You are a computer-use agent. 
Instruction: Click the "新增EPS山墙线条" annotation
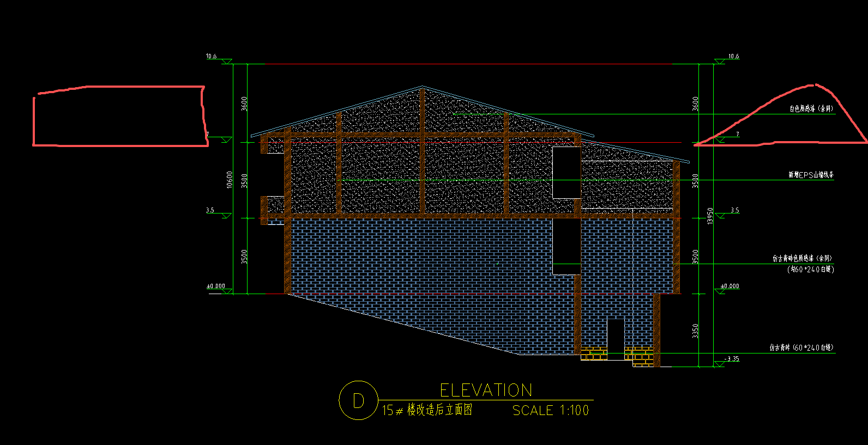click(811, 175)
